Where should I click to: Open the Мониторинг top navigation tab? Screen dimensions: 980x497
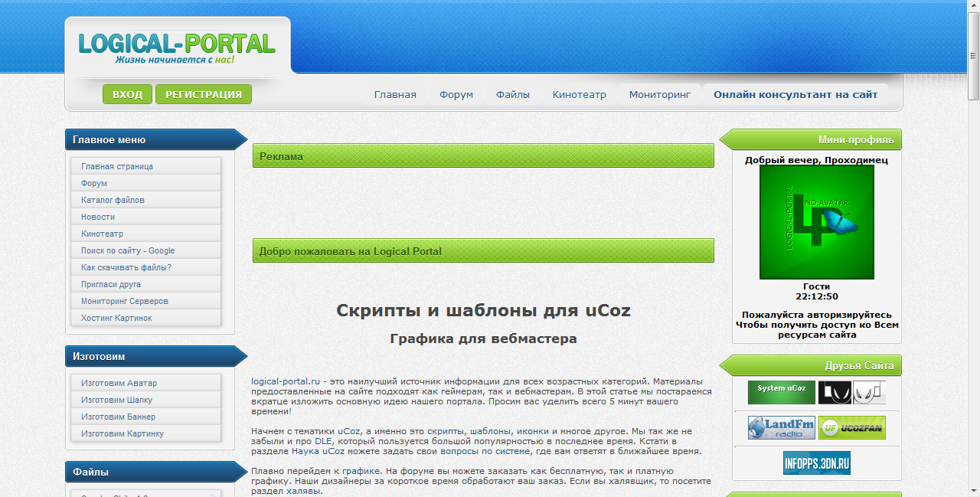click(660, 95)
